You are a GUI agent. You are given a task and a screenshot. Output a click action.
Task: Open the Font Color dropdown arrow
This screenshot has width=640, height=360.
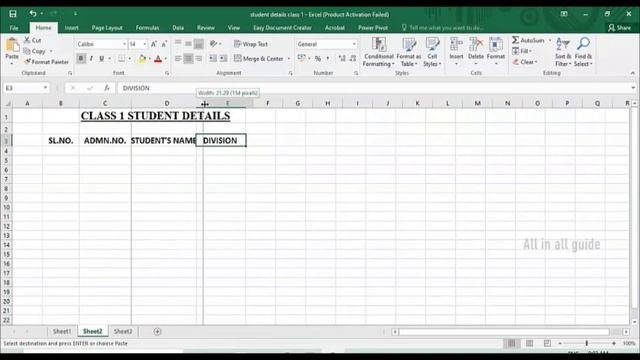click(x=166, y=59)
